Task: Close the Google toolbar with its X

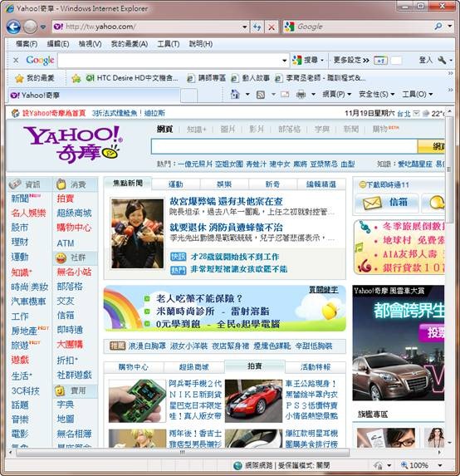Action: click(16, 60)
